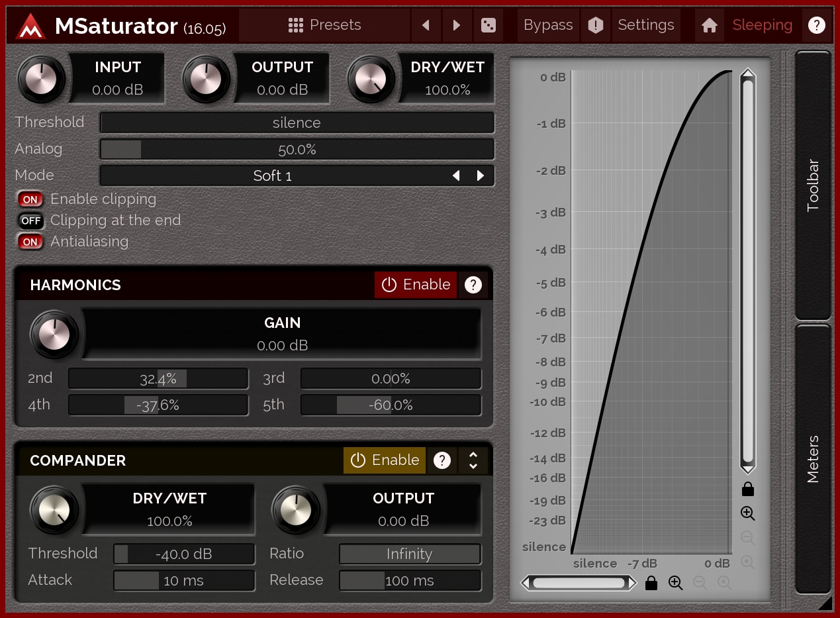Click the Compander Threshold -40.0 dB slider
The image size is (840, 618).
(x=184, y=554)
